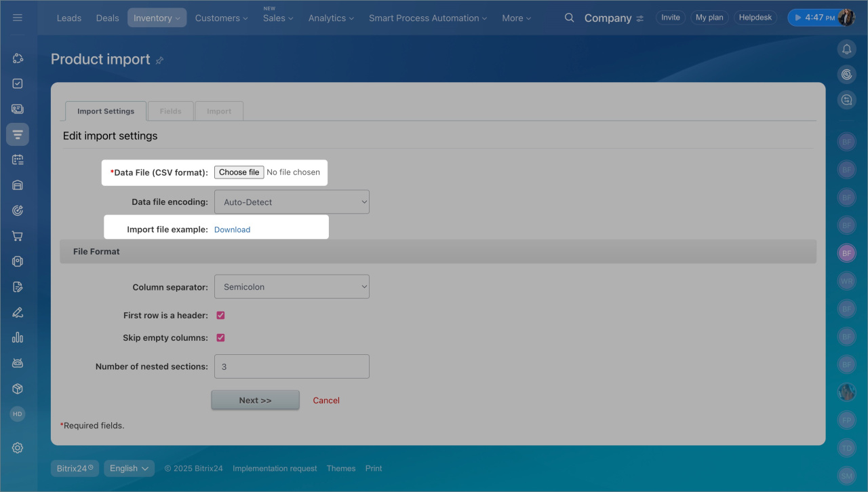Click the hamburger menu icon
Viewport: 868px width, 492px height.
click(18, 18)
